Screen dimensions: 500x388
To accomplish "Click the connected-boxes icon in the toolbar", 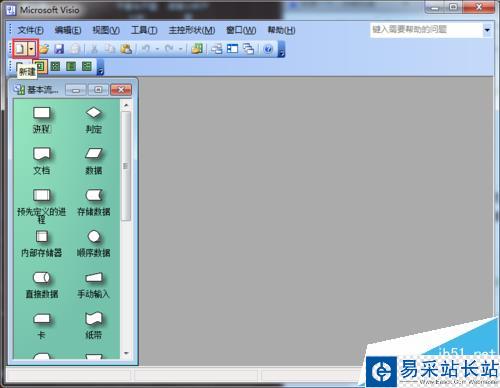I will click(x=217, y=49).
